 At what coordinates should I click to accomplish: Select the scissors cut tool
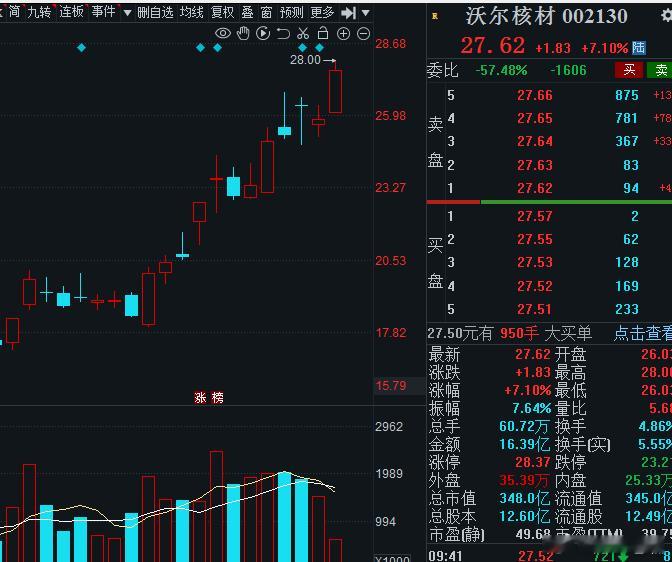pos(303,33)
